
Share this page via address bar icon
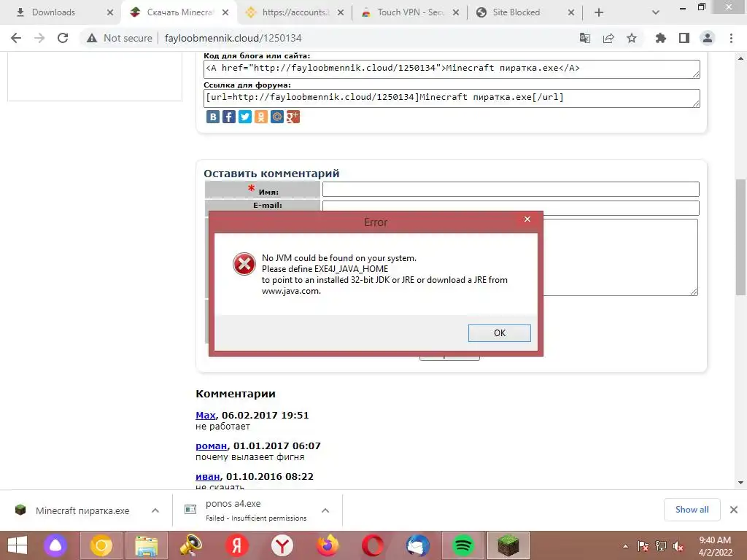point(608,38)
